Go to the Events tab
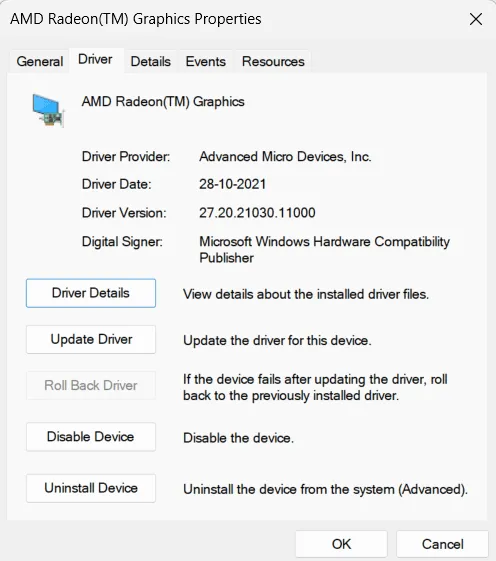Screen dimensions: 496x561 click(206, 62)
